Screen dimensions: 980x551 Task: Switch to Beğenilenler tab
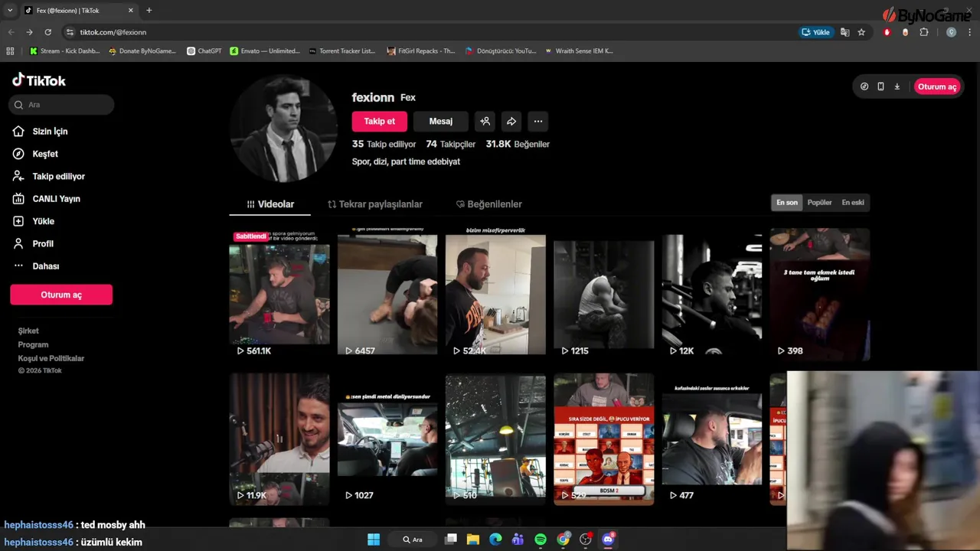click(x=489, y=204)
